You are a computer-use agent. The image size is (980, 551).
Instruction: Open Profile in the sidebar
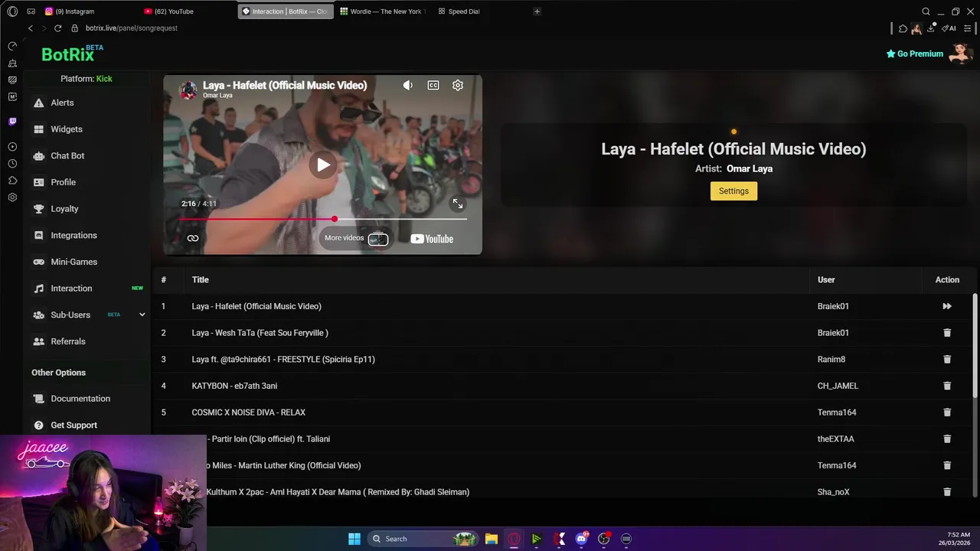pyautogui.click(x=63, y=182)
